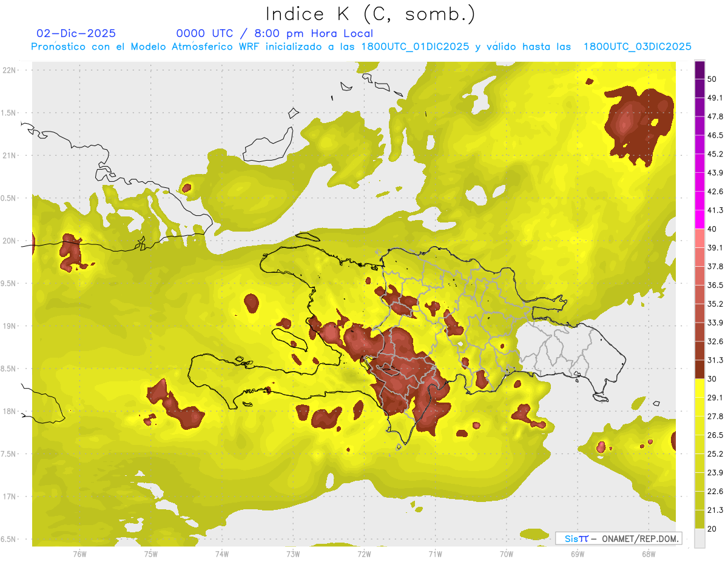
Task: Click the "42.6" color bar value
Action: (715, 192)
